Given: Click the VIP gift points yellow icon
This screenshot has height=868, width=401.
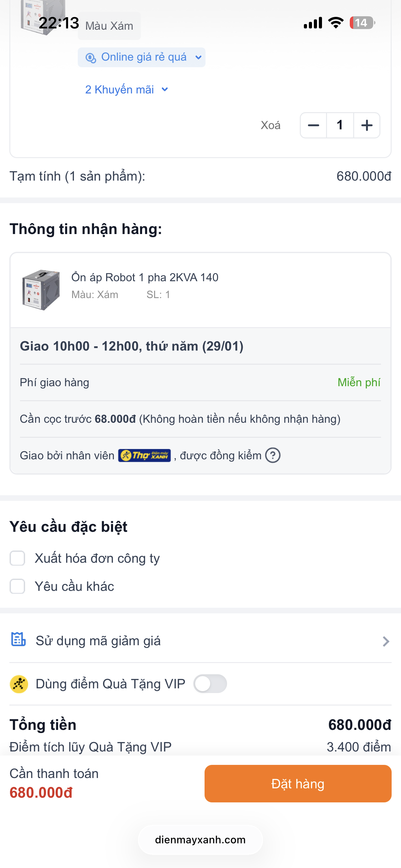Looking at the screenshot, I should (19, 684).
